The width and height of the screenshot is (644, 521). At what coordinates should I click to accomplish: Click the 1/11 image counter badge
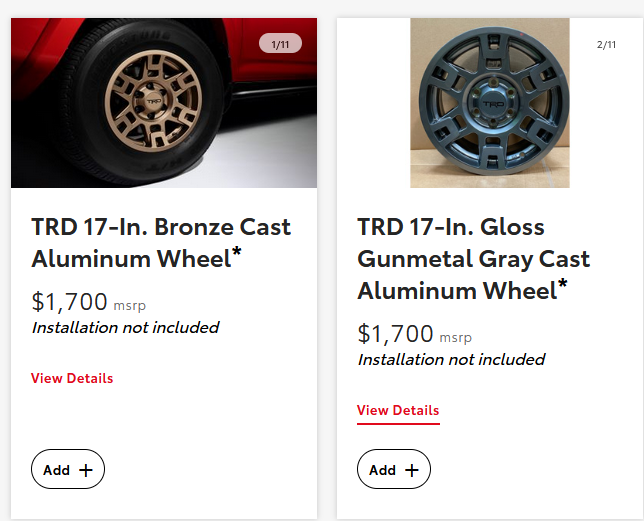[280, 44]
